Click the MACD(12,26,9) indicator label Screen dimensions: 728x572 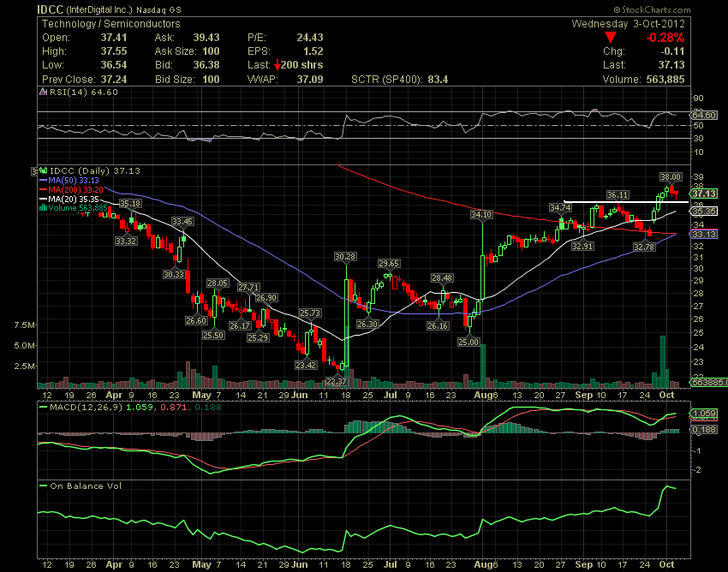tap(86, 408)
